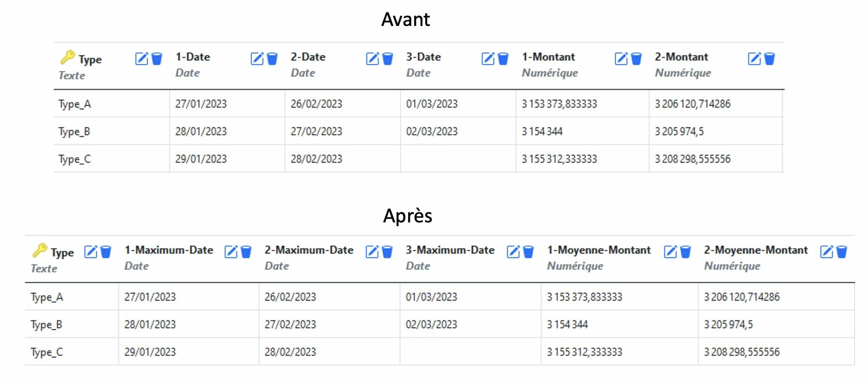
Task: Delete the Type column in Après table
Action: (x=106, y=252)
